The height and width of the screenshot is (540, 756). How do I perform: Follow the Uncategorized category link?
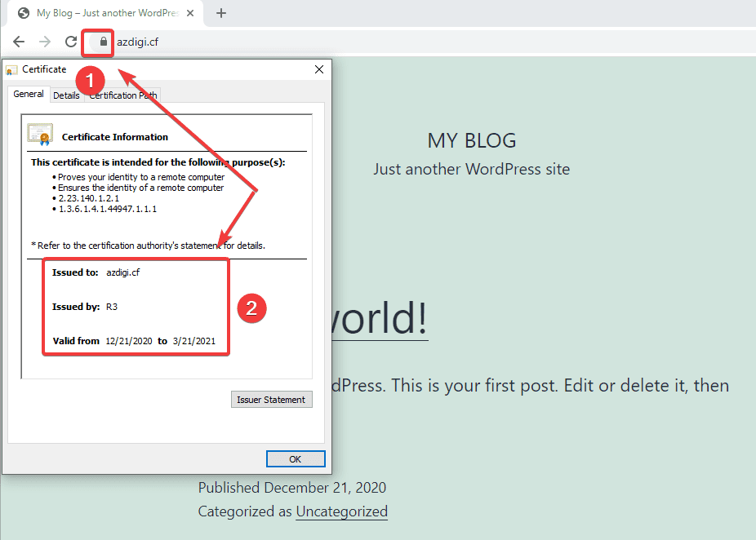tap(341, 511)
